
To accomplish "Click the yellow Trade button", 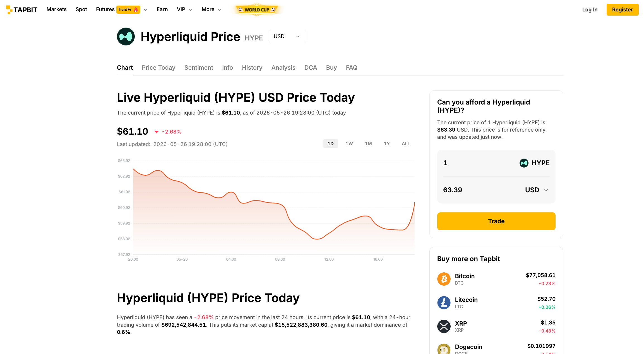I will [x=496, y=221].
